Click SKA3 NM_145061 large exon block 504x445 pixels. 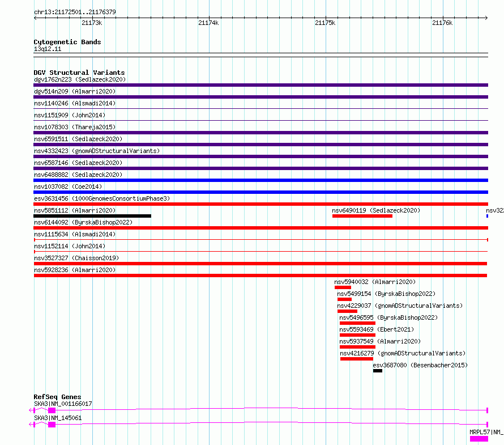pos(52,425)
